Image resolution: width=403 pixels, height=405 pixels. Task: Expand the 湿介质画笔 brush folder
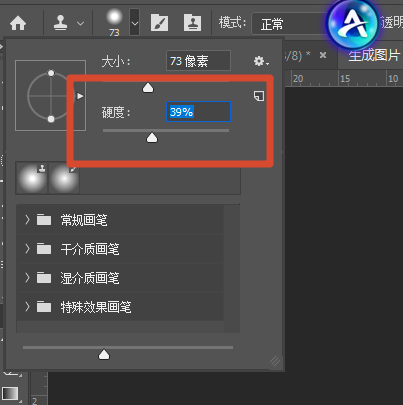point(27,278)
